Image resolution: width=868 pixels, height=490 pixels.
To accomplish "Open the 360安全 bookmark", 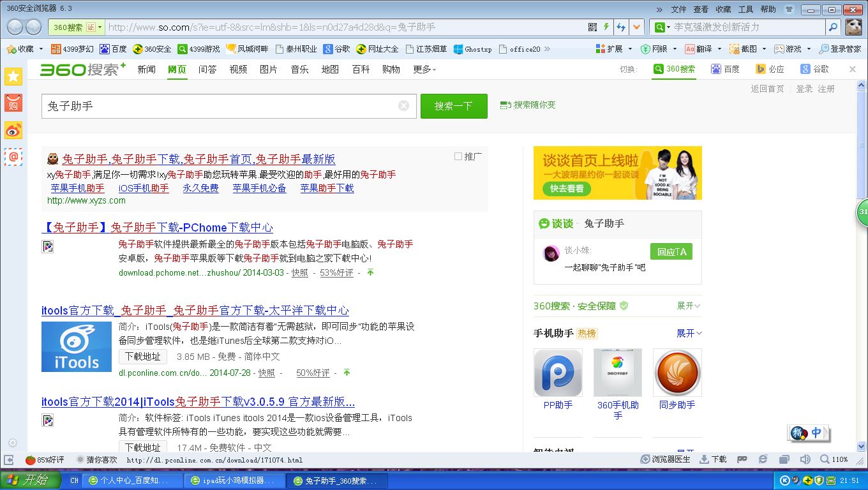I will coord(152,48).
